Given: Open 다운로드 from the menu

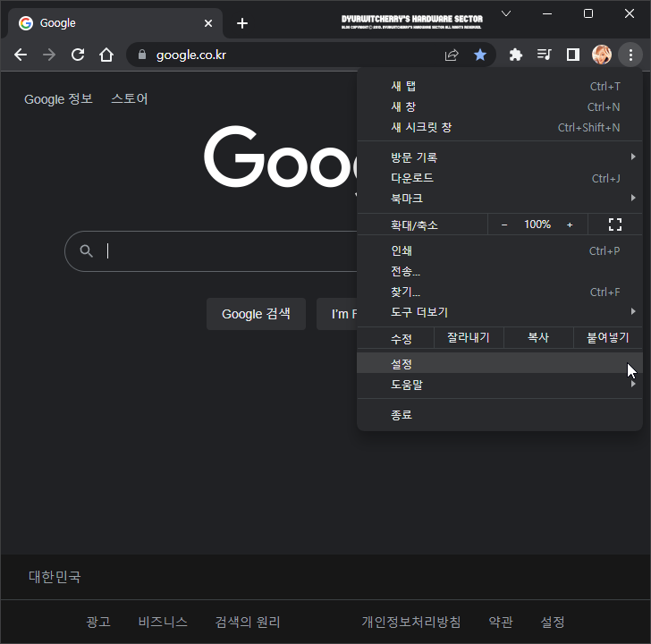Looking at the screenshot, I should point(500,178).
